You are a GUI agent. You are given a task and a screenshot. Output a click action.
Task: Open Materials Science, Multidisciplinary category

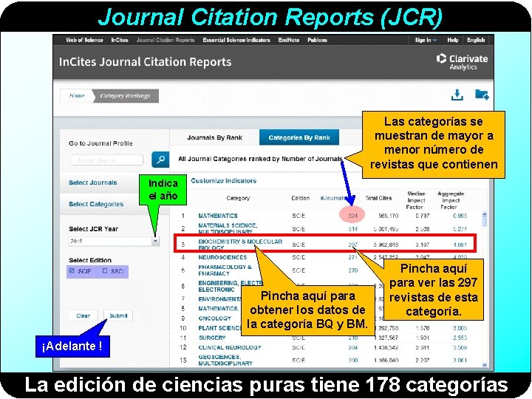(228, 228)
